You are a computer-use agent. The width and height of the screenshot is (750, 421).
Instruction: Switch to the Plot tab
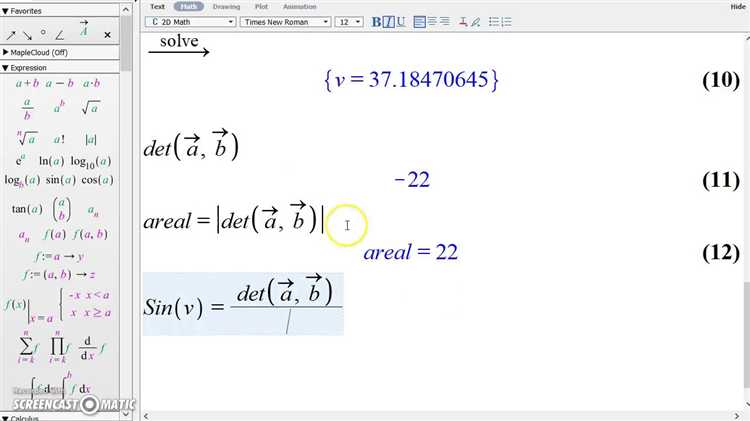pyautogui.click(x=261, y=7)
